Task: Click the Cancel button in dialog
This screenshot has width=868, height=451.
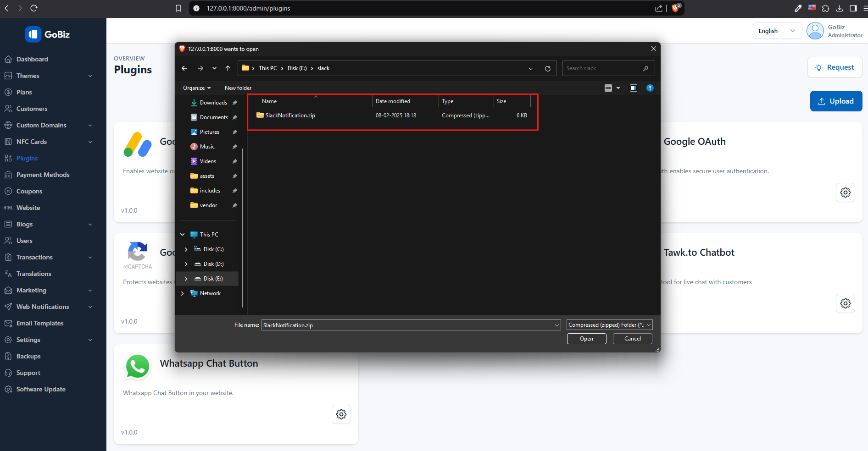Action: click(x=632, y=339)
